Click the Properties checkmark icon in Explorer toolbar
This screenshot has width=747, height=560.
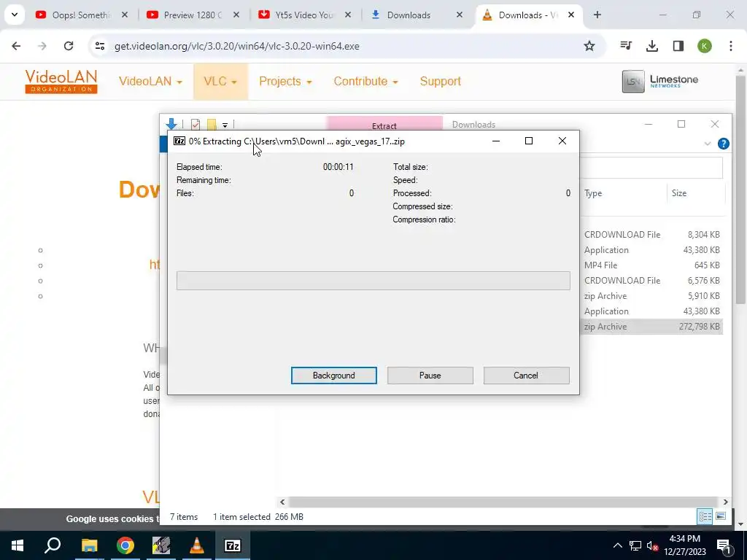(x=196, y=125)
